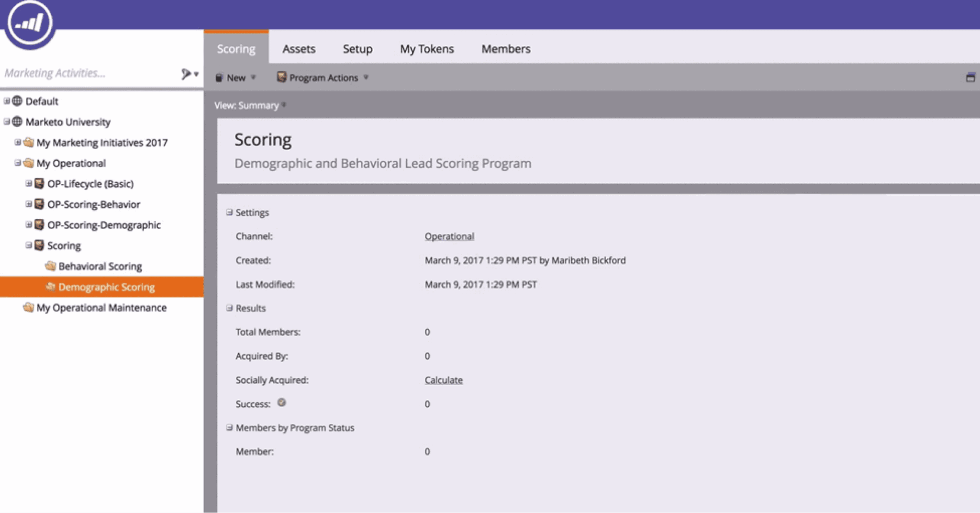Click the Behavioral Scoring folder icon
This screenshot has height=513, width=980.
pyautogui.click(x=50, y=266)
